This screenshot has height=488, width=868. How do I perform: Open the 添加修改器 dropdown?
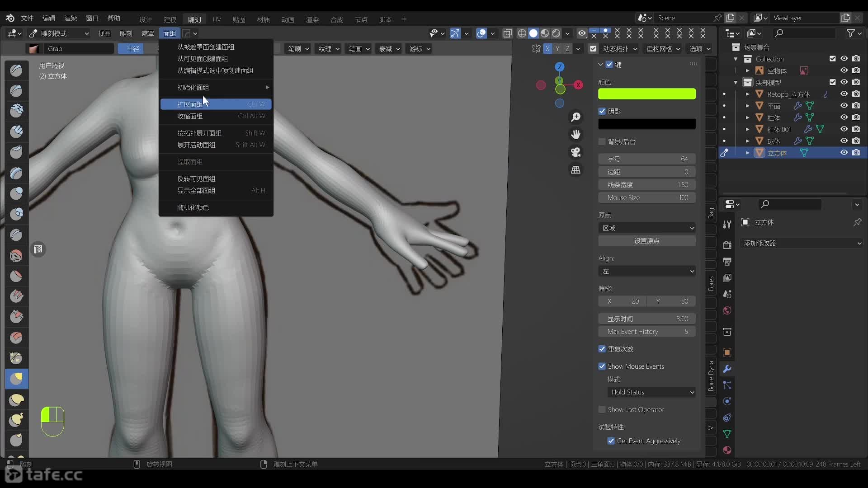pos(802,243)
